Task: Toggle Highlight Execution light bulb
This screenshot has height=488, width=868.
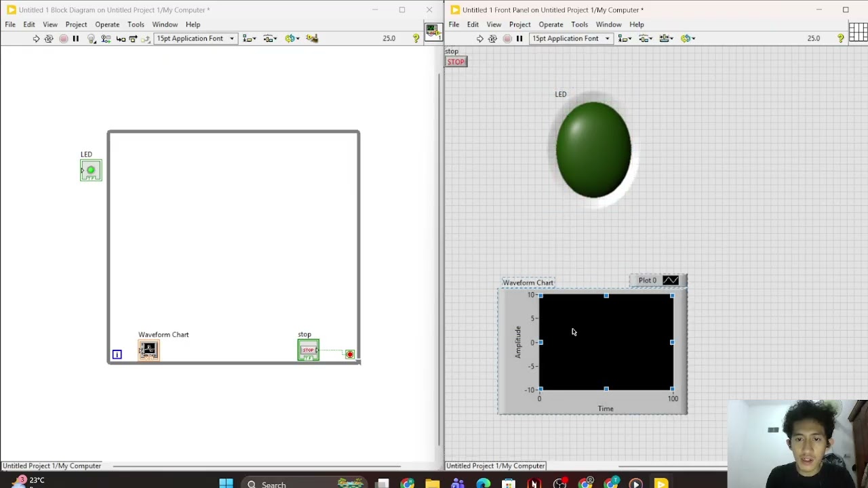Action: pyautogui.click(x=92, y=39)
